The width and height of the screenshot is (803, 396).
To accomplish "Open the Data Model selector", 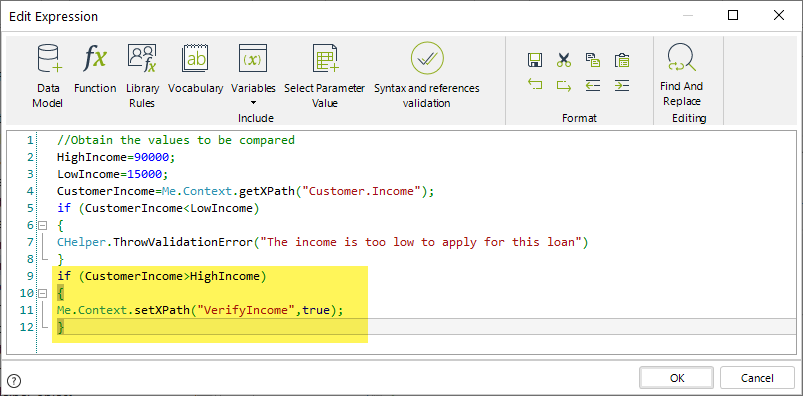I will click(x=48, y=76).
